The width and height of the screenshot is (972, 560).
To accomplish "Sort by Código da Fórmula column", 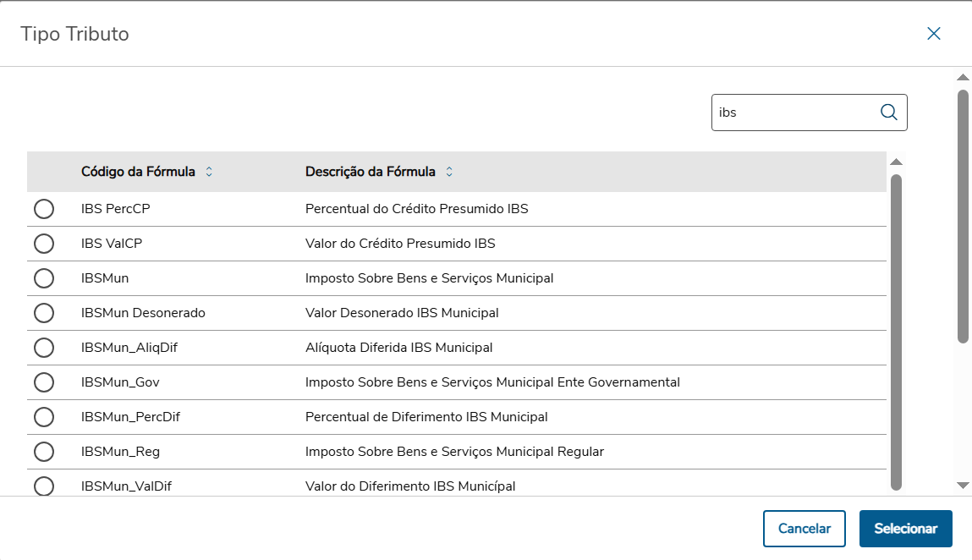I will [x=209, y=172].
